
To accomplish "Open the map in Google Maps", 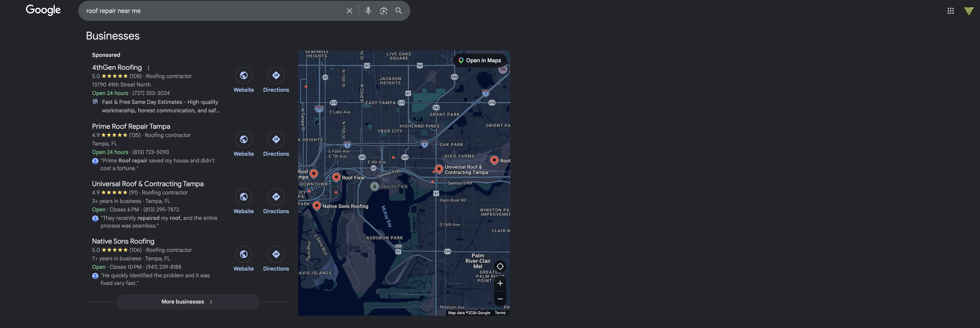I will [x=480, y=61].
